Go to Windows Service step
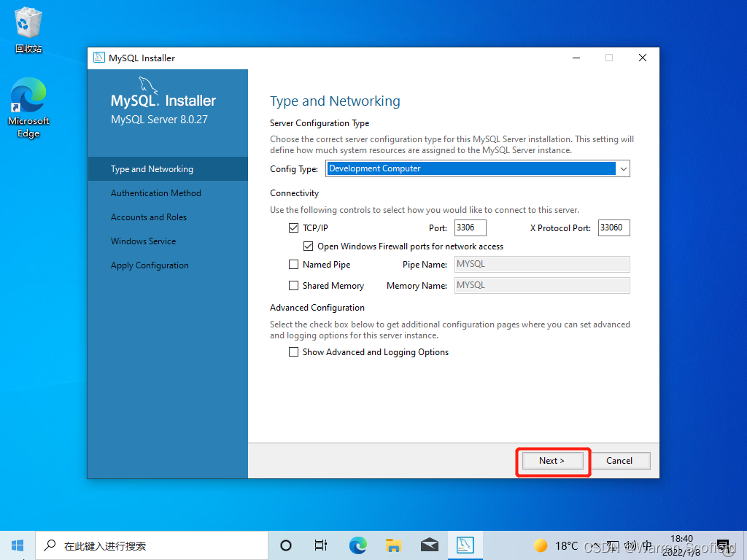 click(x=144, y=241)
